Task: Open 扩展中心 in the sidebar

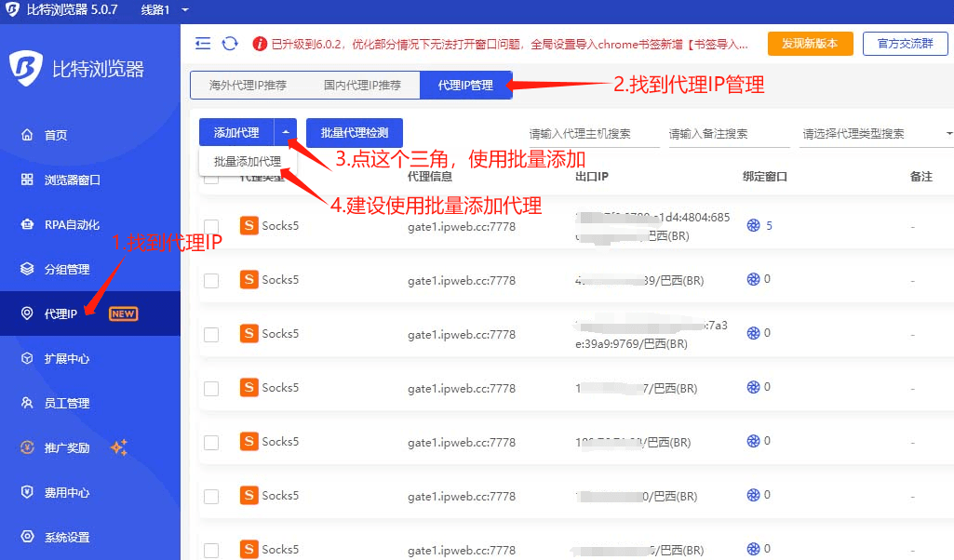Action: 67,358
